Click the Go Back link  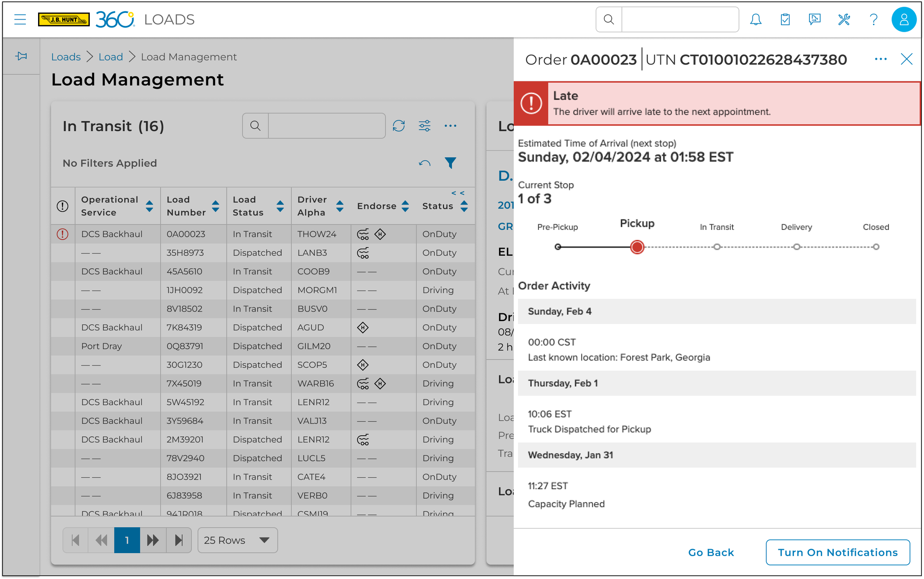711,552
